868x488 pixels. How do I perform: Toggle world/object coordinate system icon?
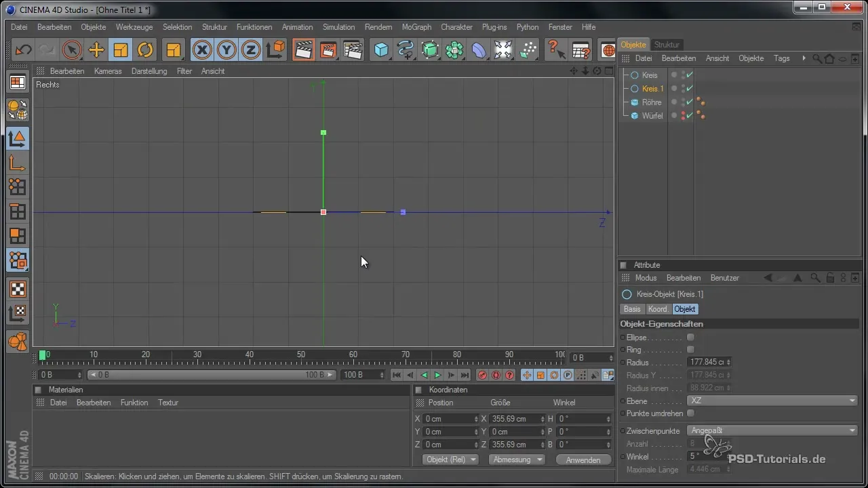click(x=275, y=50)
